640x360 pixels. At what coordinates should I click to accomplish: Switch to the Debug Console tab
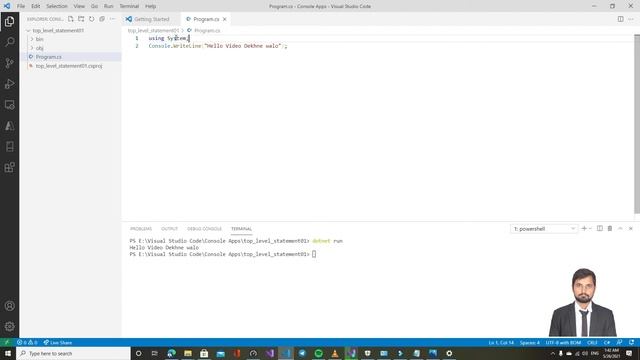(x=204, y=229)
